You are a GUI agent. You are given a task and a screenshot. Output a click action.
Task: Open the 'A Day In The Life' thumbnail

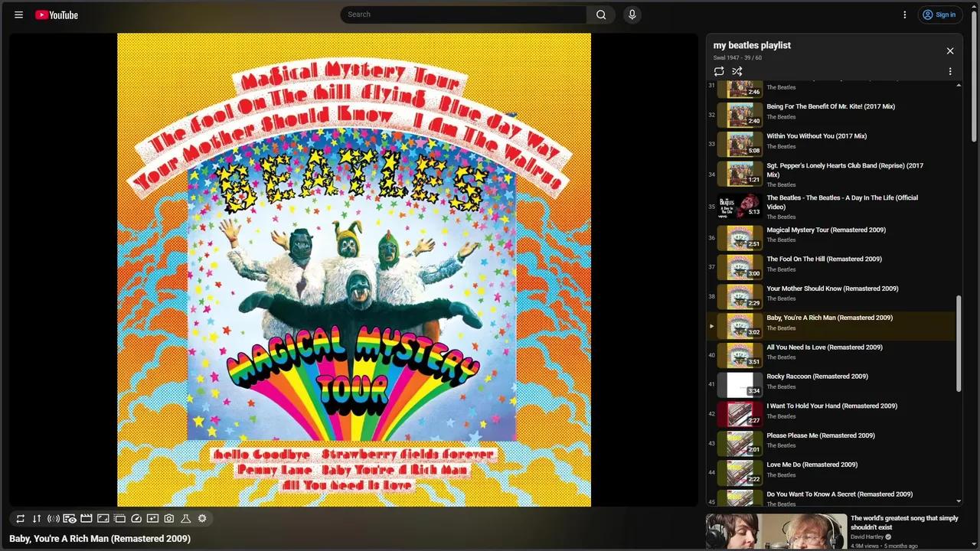(740, 206)
